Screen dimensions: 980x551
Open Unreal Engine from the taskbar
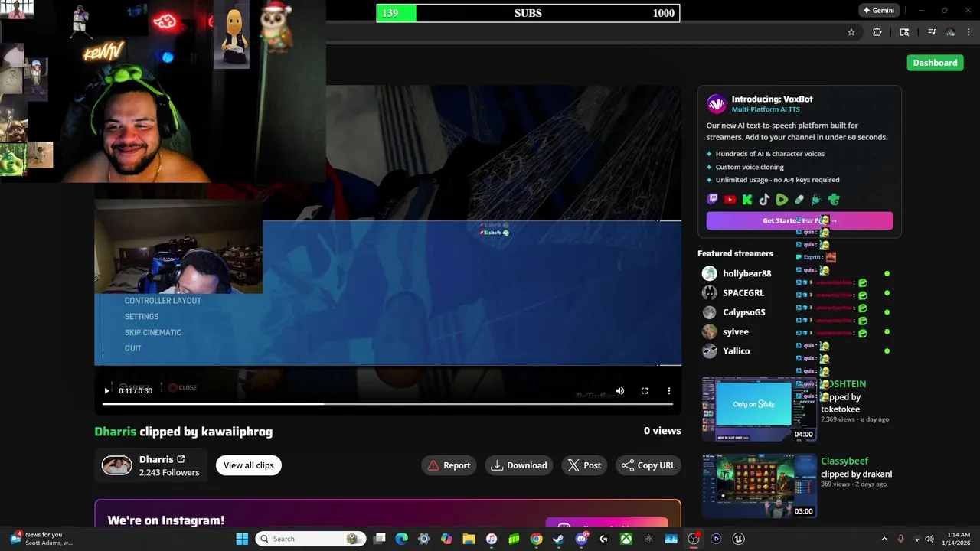point(738,539)
